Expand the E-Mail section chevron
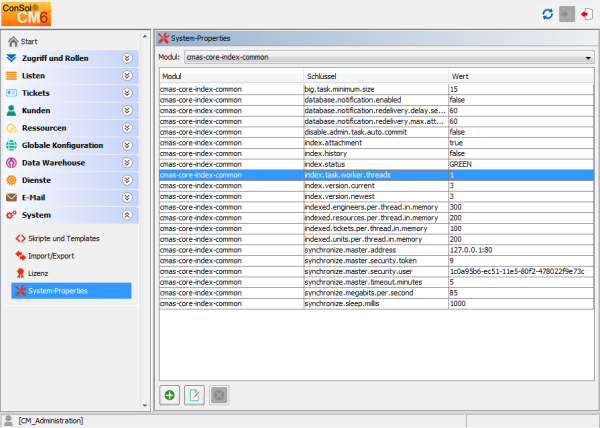The height and width of the screenshot is (428, 600). coord(127,197)
